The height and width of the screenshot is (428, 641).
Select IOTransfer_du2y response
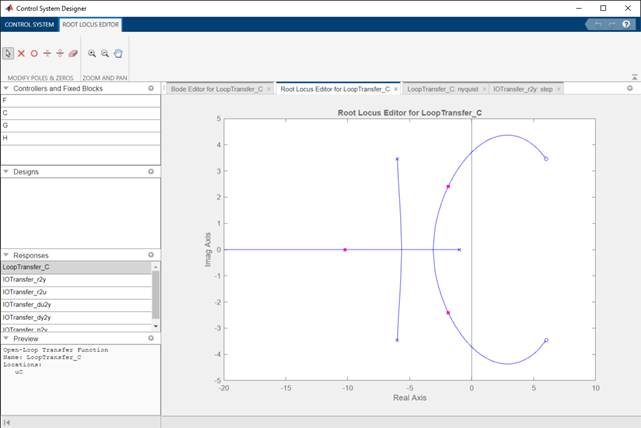(x=76, y=305)
